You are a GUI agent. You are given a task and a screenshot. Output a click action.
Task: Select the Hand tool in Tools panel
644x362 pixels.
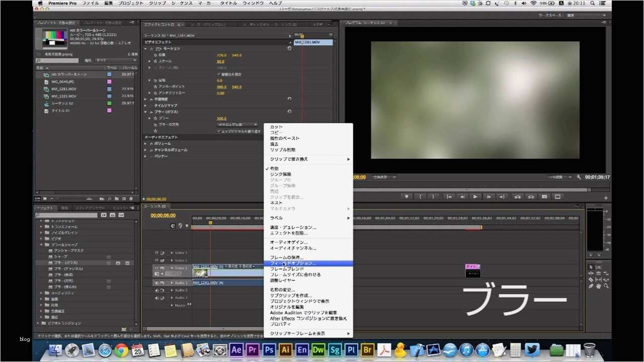coord(599,286)
